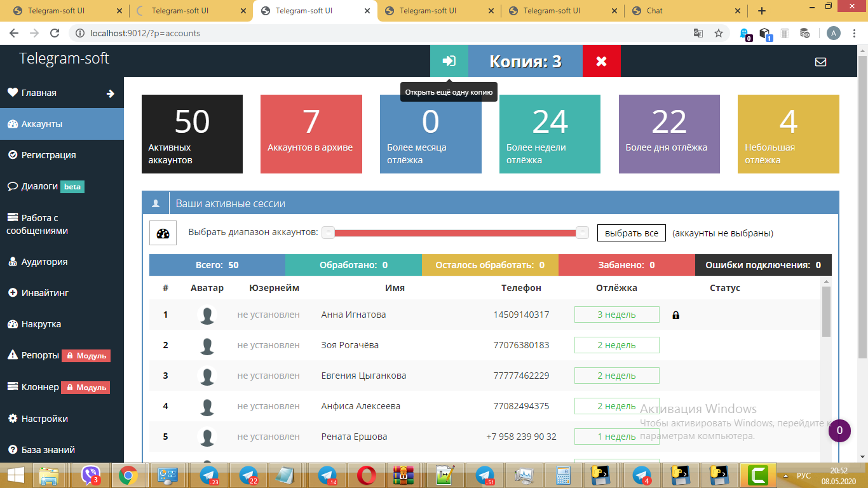The image size is (868, 488).
Task: Open the Chrome three-dot menu
Action: pos(855,33)
